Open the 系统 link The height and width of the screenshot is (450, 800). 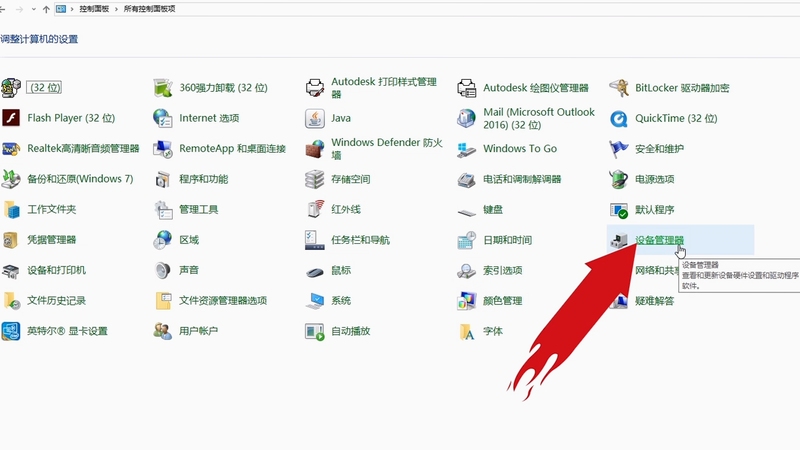coord(341,301)
